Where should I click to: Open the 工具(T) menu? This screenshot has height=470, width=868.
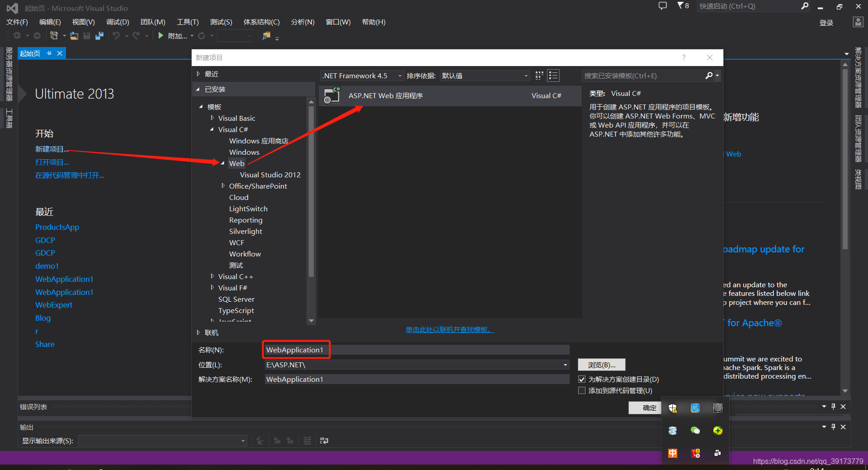point(188,22)
